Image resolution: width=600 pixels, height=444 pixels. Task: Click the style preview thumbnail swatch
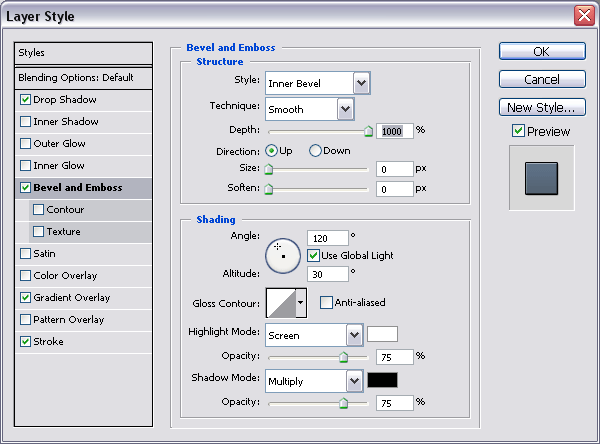541,177
